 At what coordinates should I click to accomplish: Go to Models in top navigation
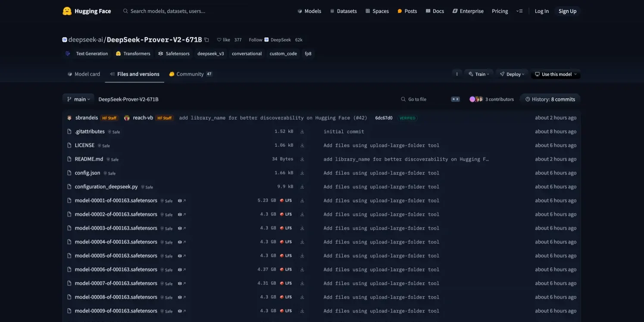click(309, 11)
